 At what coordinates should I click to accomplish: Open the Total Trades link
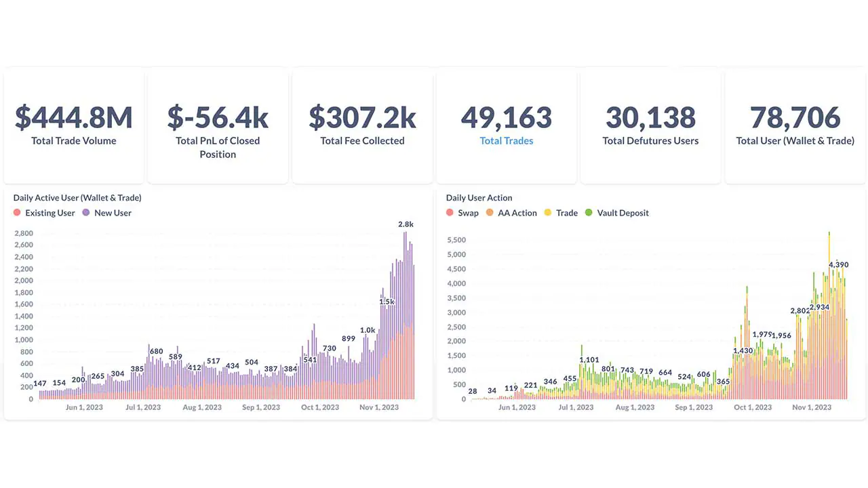[506, 141]
